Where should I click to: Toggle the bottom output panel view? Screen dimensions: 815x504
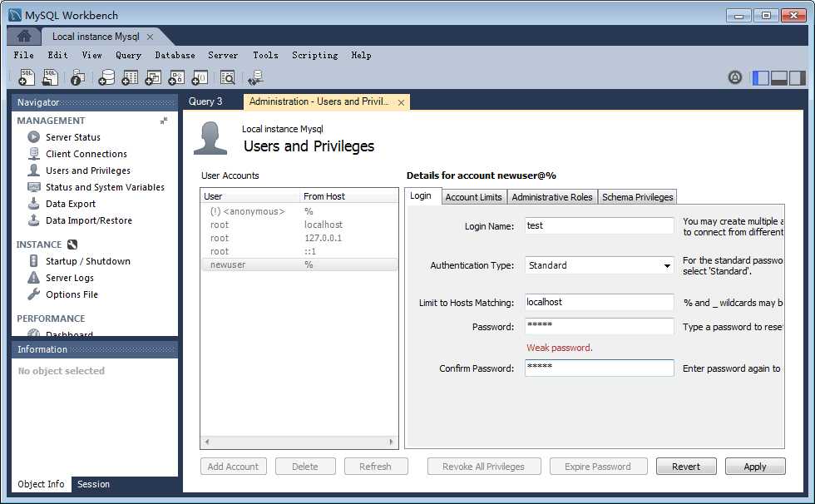[778, 78]
